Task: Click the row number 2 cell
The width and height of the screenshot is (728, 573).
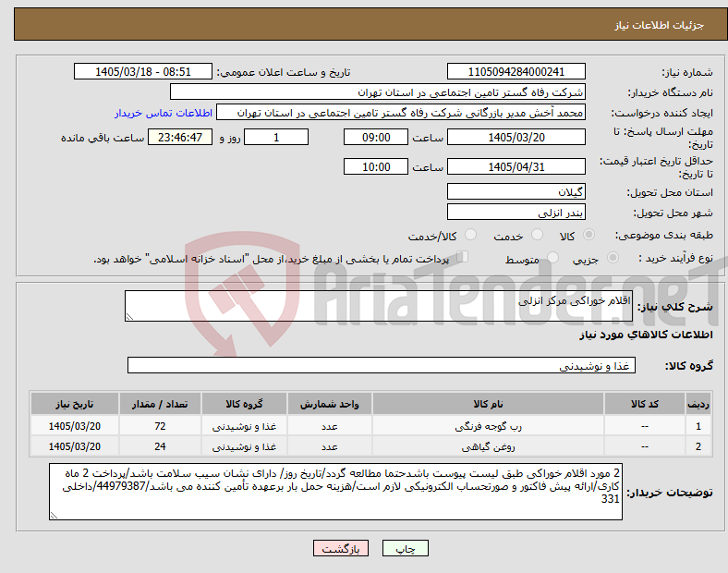Action: (698, 446)
